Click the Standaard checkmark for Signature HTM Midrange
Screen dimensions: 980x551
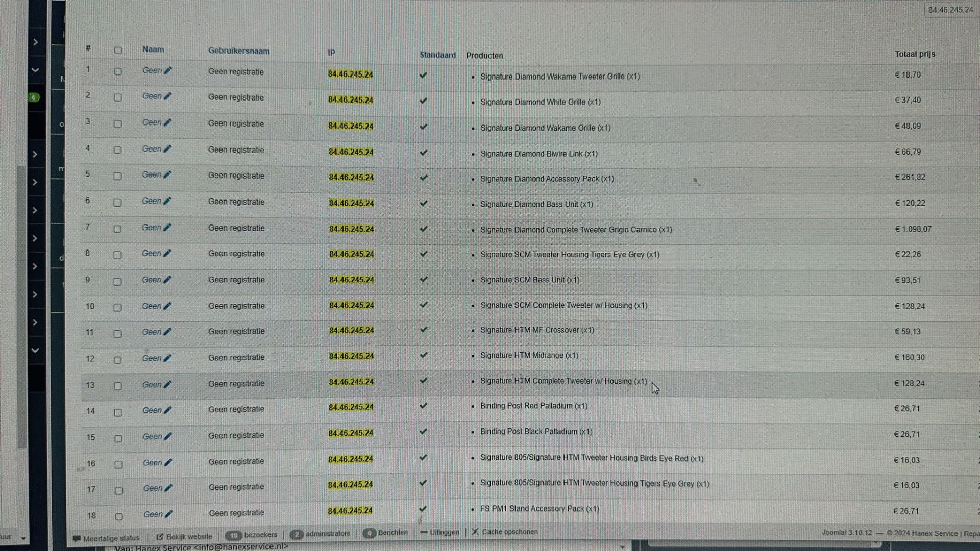423,355
